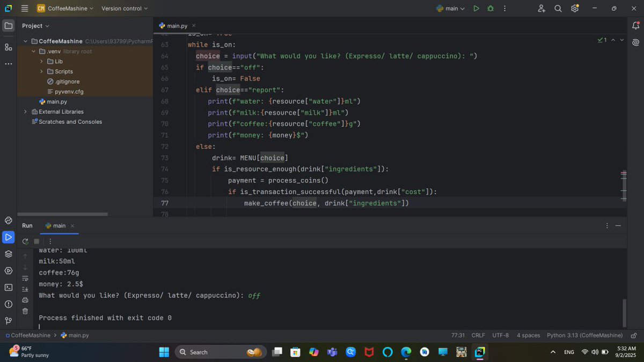
Task: Switch to the main.py editor tab
Action: click(177, 26)
